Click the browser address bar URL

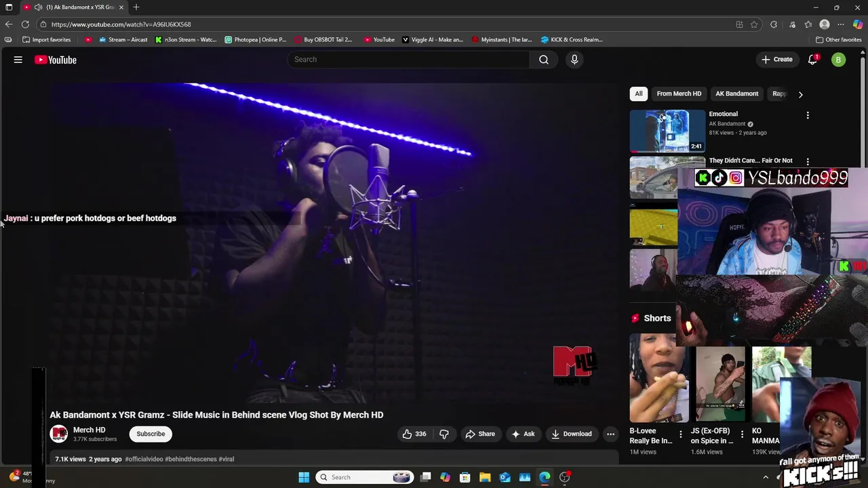coord(121,24)
